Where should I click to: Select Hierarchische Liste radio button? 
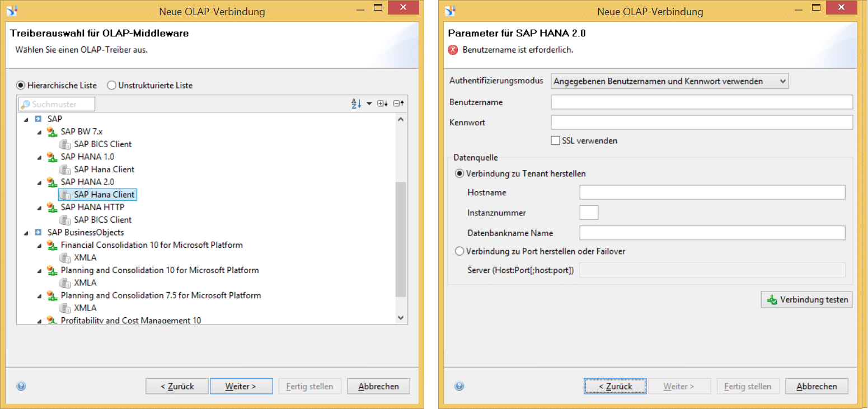coord(21,86)
